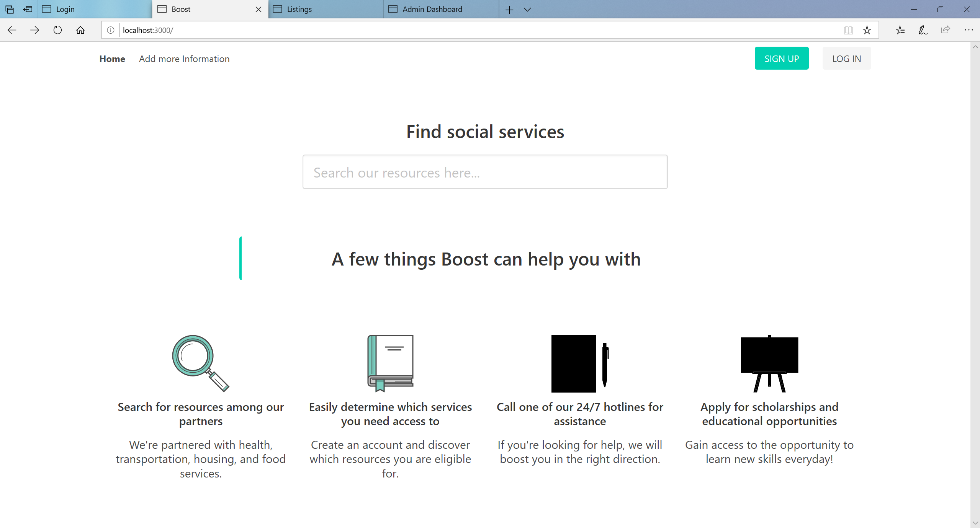The height and width of the screenshot is (528, 980).
Task: Click the scrollbar down arrow
Action: [975, 523]
